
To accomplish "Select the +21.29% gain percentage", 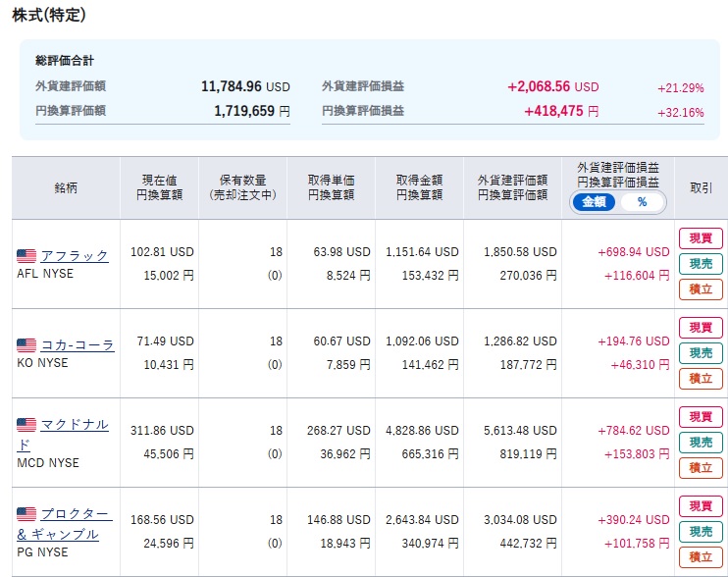I will pos(681,88).
